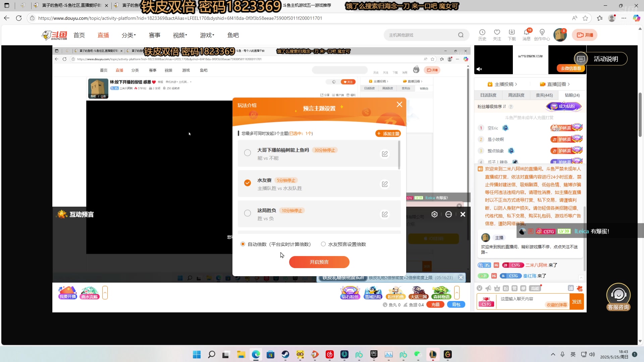
Task: Open the 粉丝钓鱼 gift icon
Action: pyautogui.click(x=396, y=293)
